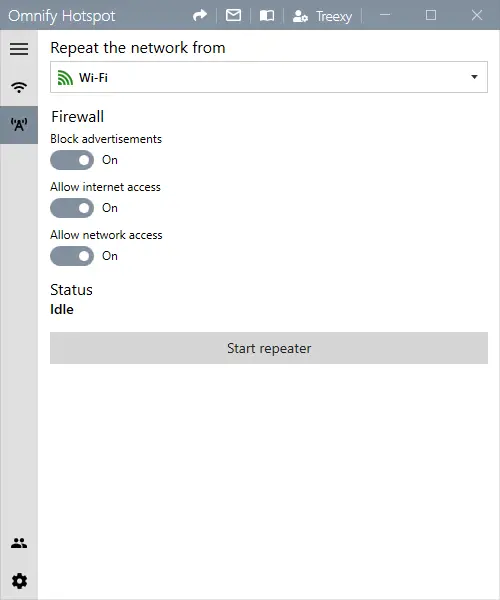Minimize the Omnify Hotspot window

coord(385,15)
